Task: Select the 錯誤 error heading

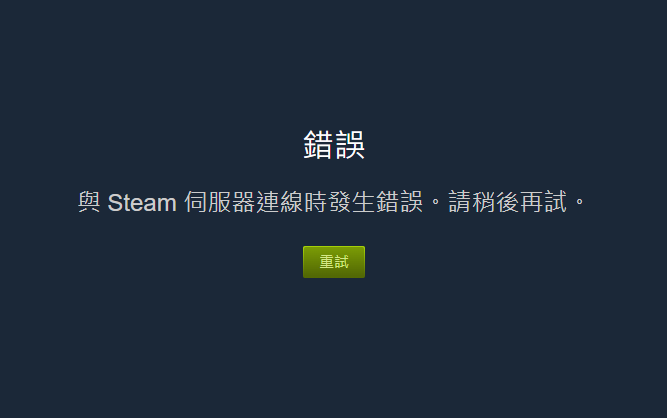Action: click(334, 145)
